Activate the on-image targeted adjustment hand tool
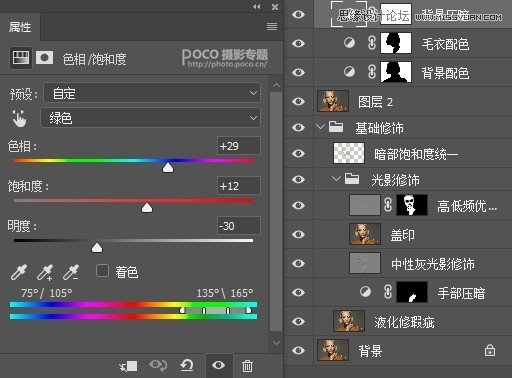Image resolution: width=512 pixels, height=378 pixels. (x=19, y=118)
